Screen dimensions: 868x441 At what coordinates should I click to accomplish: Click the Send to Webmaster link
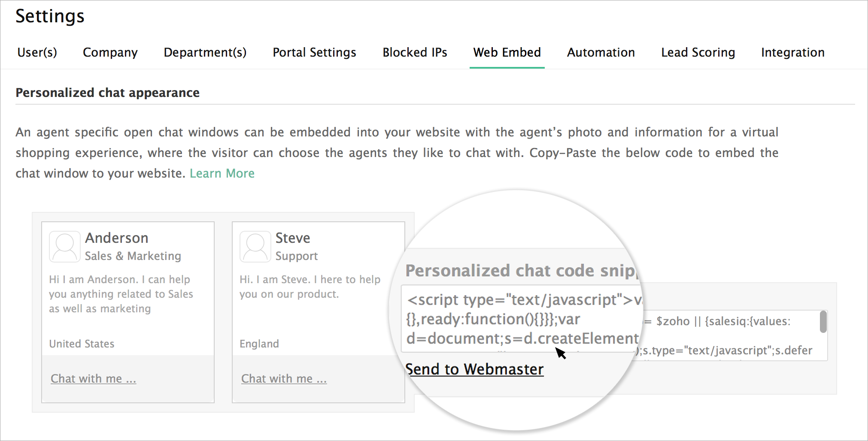474,369
